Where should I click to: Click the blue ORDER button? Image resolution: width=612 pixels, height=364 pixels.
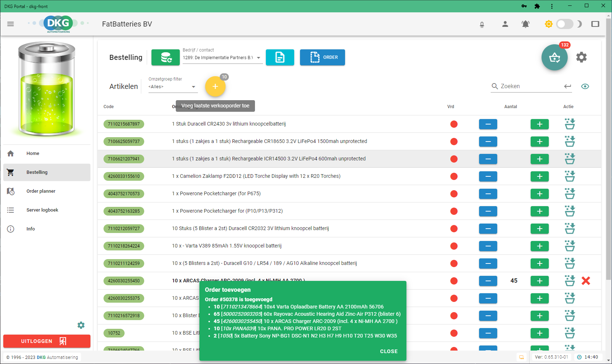coord(323,57)
